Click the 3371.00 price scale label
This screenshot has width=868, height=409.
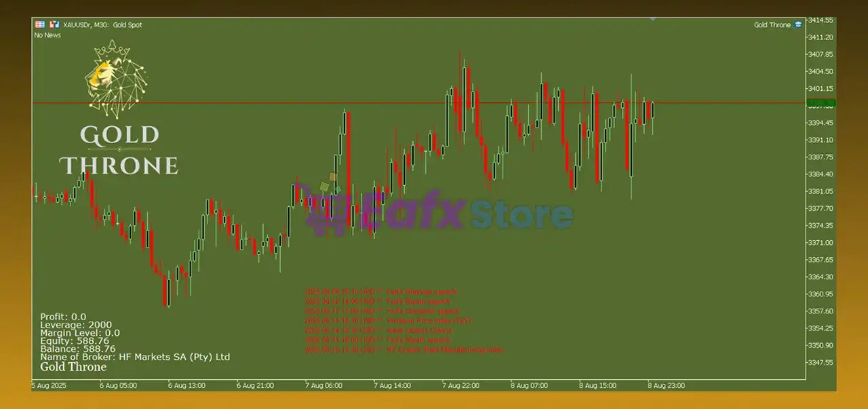pos(821,242)
